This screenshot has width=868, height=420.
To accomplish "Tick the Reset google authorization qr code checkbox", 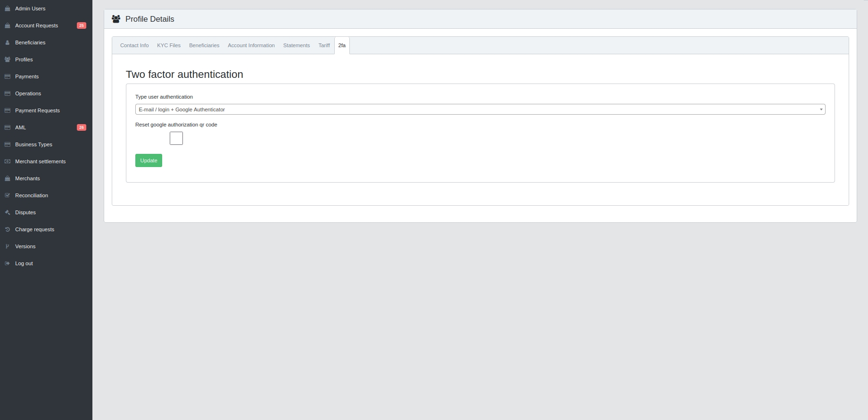I will (176, 138).
